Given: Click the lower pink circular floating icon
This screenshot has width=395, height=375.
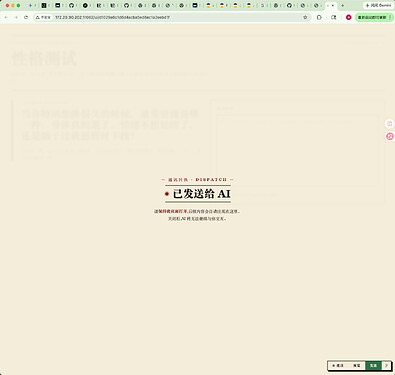Looking at the screenshot, I should [x=390, y=136].
